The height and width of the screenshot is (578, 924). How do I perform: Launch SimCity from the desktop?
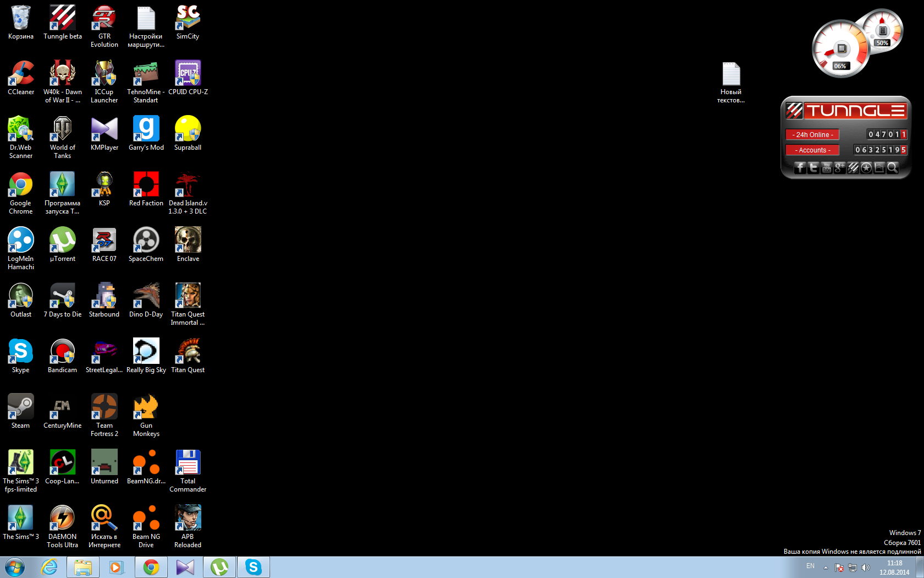tap(188, 23)
